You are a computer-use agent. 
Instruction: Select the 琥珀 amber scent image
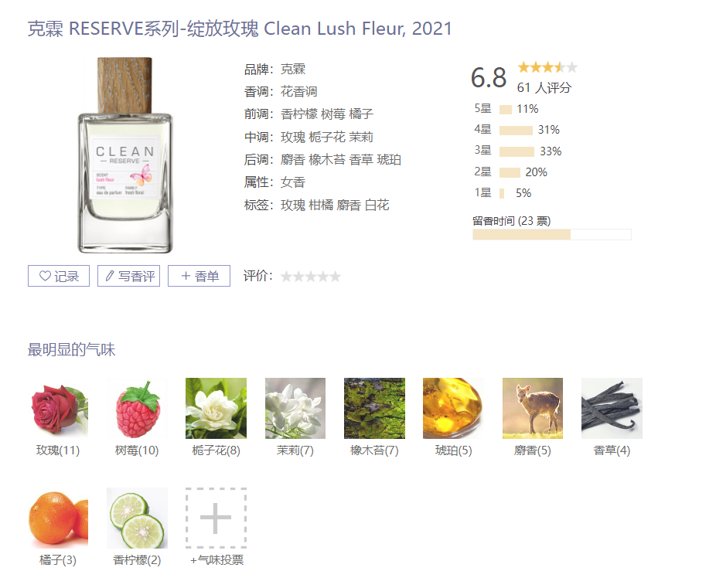(453, 408)
